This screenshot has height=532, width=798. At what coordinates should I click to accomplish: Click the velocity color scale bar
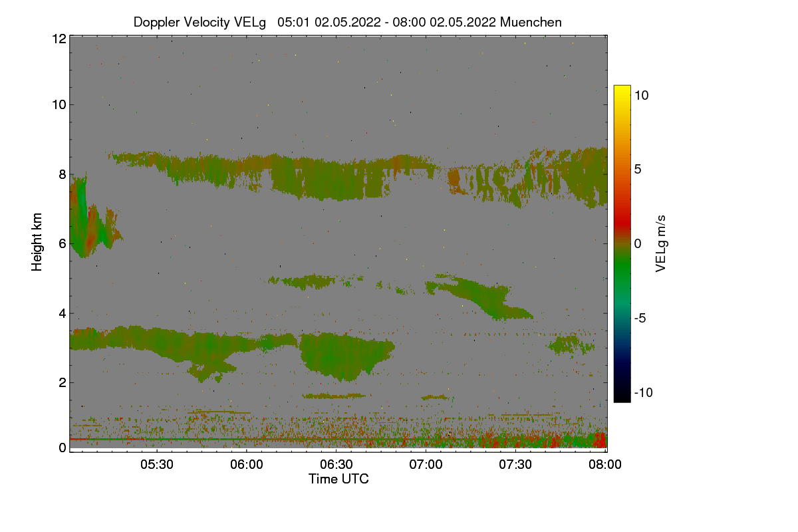coord(622,243)
